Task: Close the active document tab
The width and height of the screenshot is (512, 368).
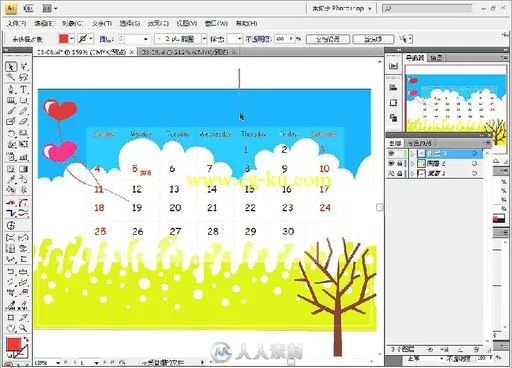Action: click(132, 52)
